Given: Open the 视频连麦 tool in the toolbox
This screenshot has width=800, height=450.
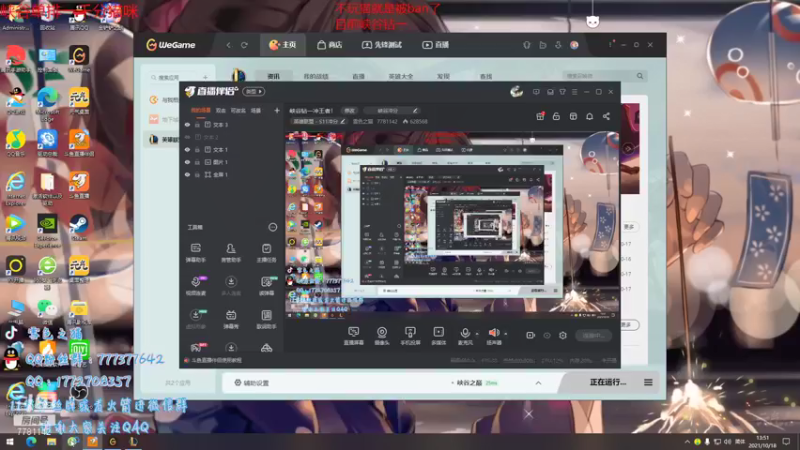Looking at the screenshot, I should tap(195, 286).
